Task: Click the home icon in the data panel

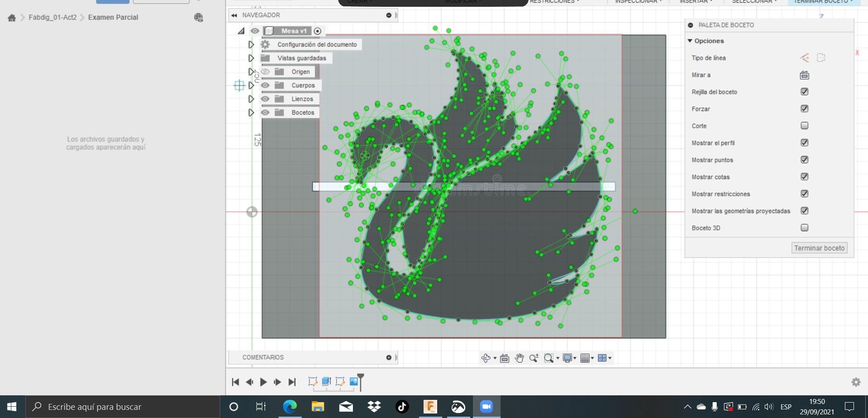Action: coord(12,18)
